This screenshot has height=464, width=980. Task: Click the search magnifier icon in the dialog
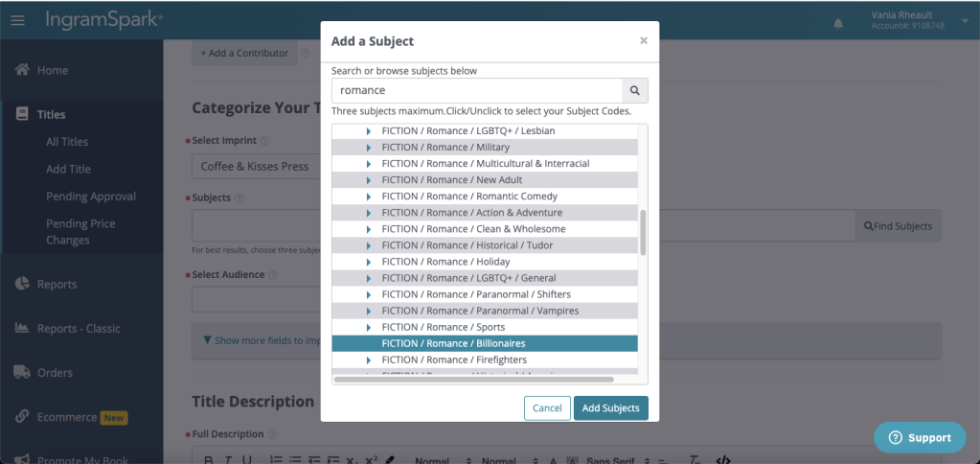click(634, 90)
